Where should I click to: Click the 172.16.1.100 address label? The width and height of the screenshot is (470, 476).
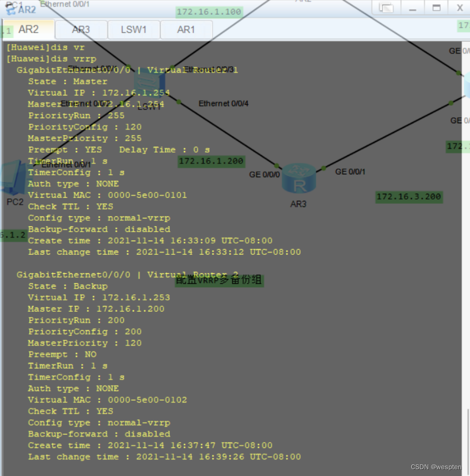[x=209, y=12]
